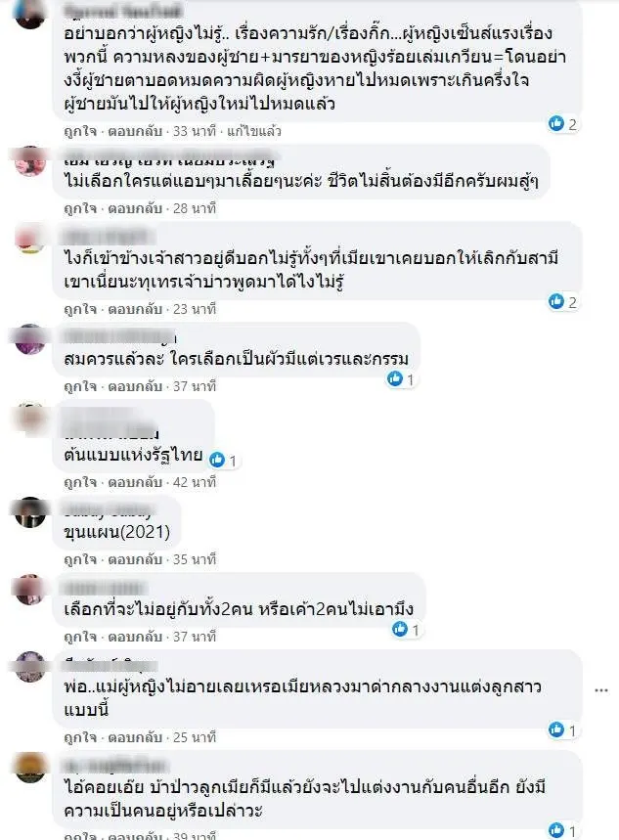Click ตอบกลับ under the 28 นาที comment

(135, 208)
